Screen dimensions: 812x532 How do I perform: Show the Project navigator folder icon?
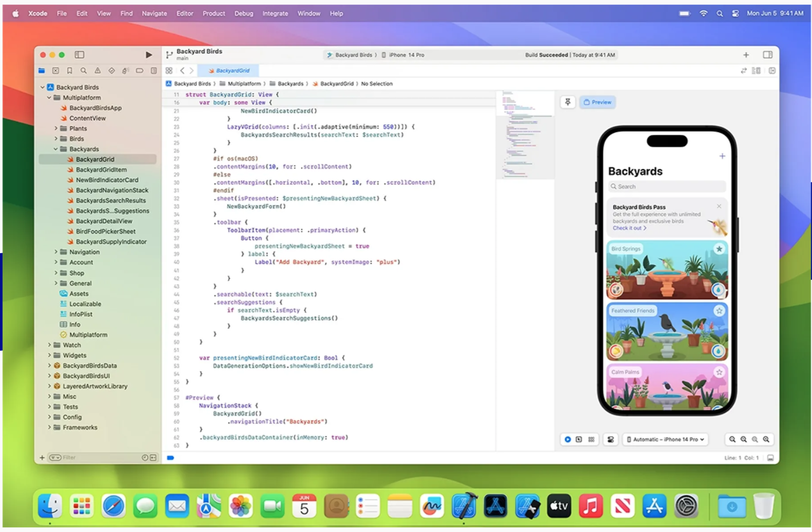pos(42,70)
